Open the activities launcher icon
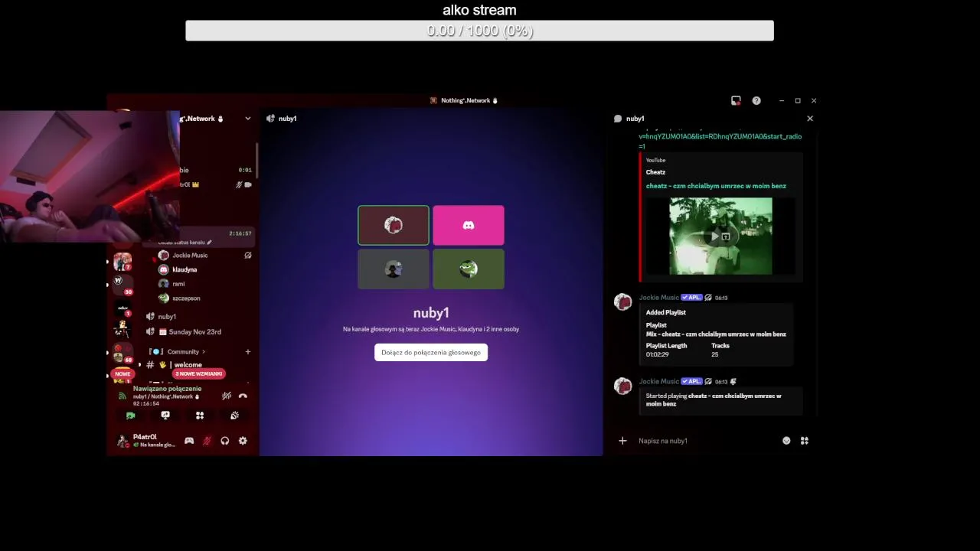980x551 pixels. pos(200,416)
